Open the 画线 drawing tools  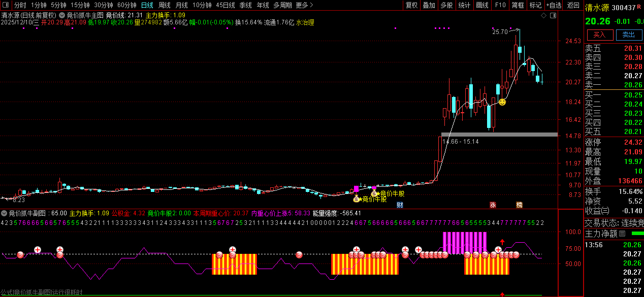coord(482,5)
